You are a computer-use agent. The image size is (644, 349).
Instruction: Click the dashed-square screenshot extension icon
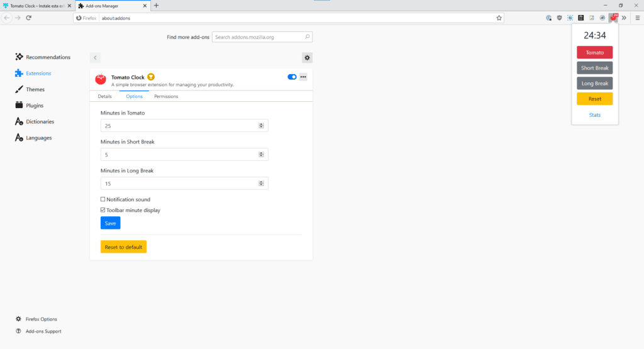[x=570, y=18]
